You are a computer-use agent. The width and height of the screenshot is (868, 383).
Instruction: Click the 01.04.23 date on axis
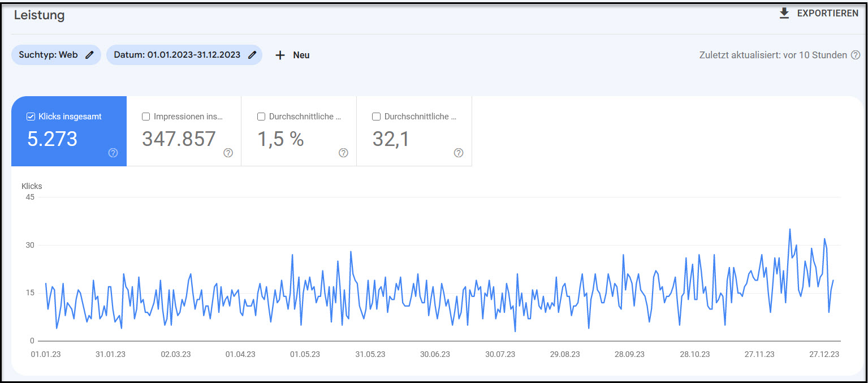tap(240, 354)
